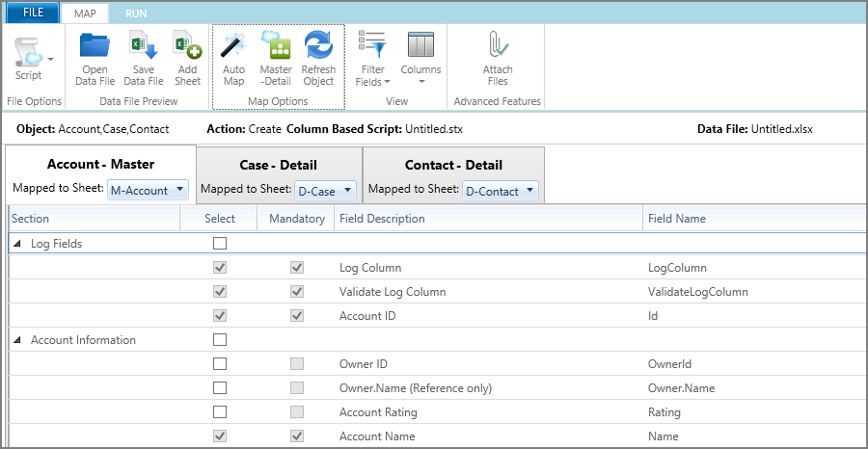Image resolution: width=868 pixels, height=449 pixels.
Task: Click the Owner ID description cell
Action: pos(364,364)
